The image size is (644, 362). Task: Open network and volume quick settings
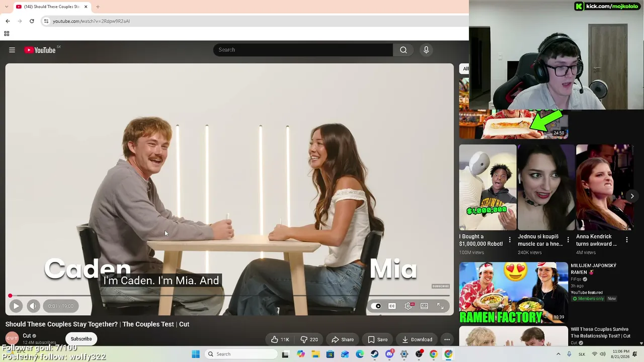[x=598, y=354]
